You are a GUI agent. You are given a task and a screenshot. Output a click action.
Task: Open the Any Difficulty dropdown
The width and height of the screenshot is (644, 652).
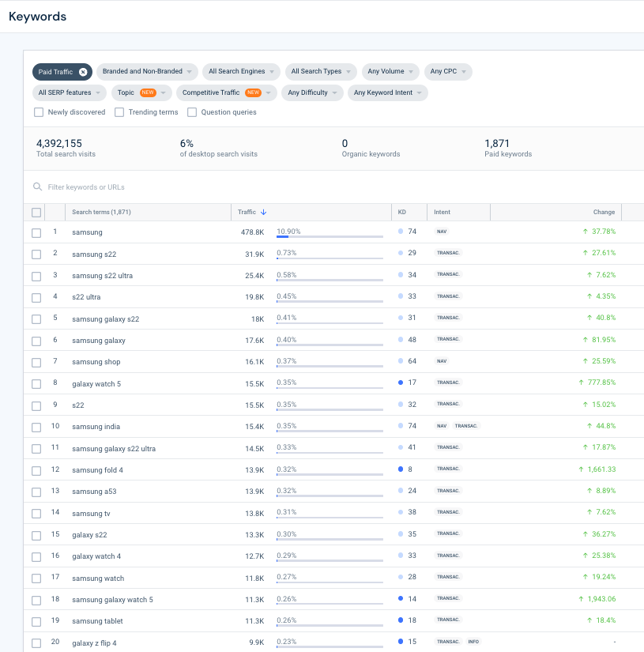(312, 92)
